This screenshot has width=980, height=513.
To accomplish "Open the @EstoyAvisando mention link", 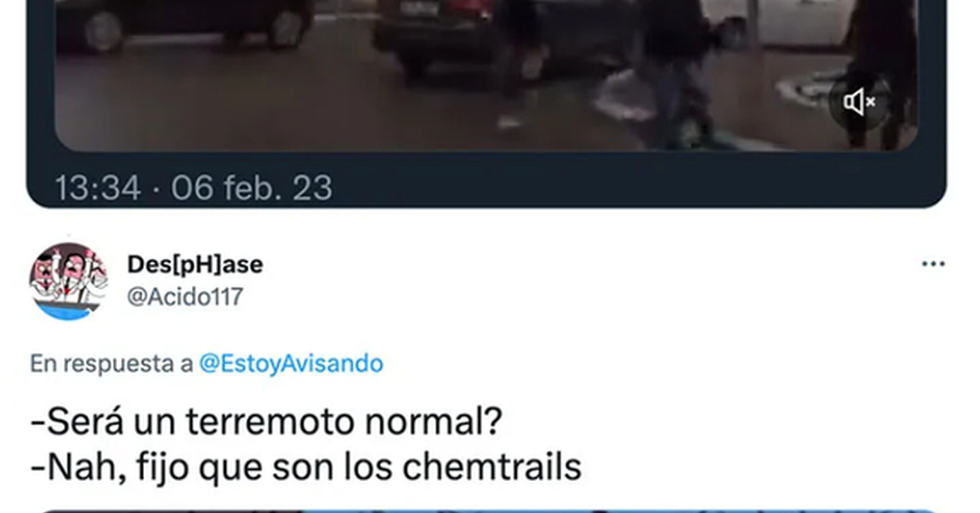I will (291, 363).
